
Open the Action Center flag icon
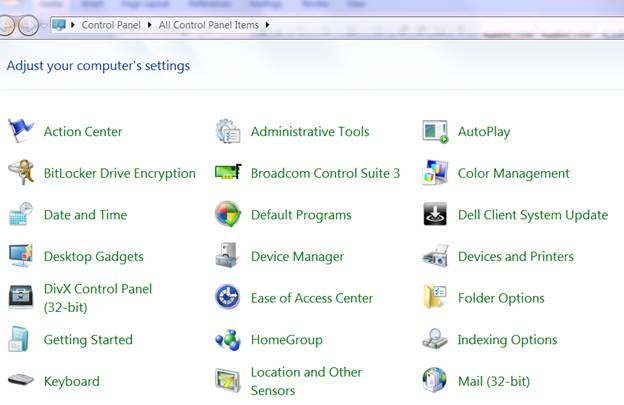point(21,131)
